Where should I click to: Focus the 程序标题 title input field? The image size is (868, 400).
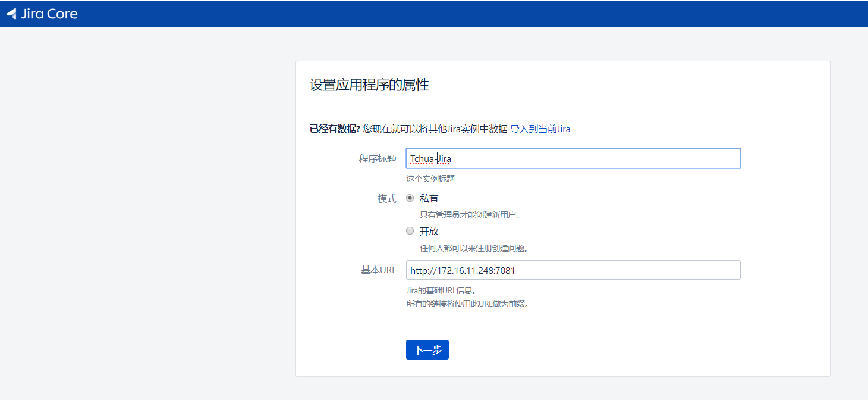coord(573,158)
